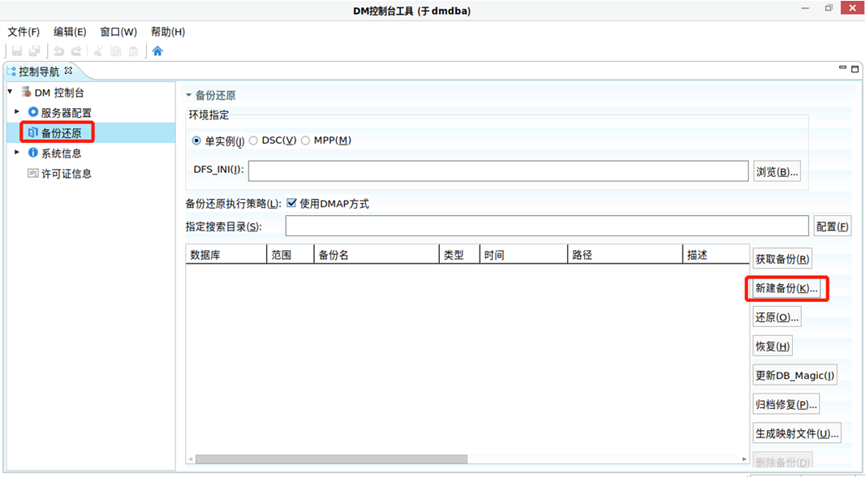Click the 更新DB_Magic(J) button
The height and width of the screenshot is (477, 865).
tap(795, 376)
